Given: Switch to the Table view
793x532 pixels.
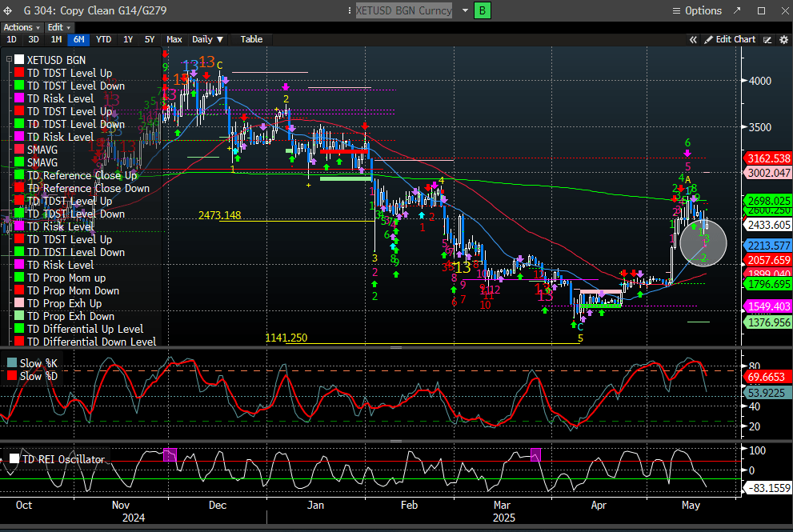Looking at the screenshot, I should click(x=250, y=39).
